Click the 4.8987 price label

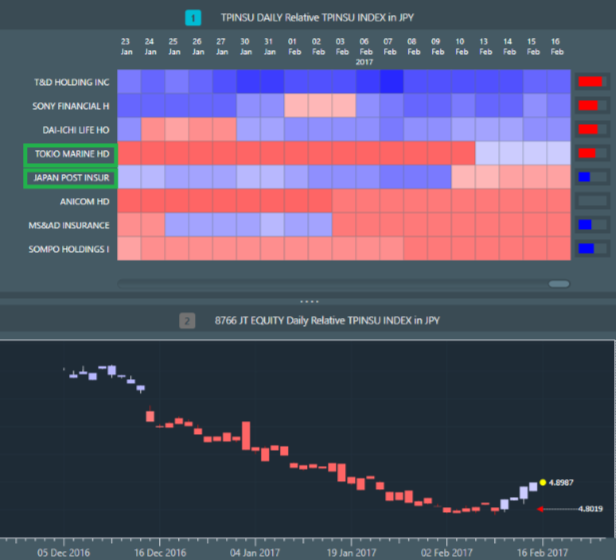tap(561, 483)
